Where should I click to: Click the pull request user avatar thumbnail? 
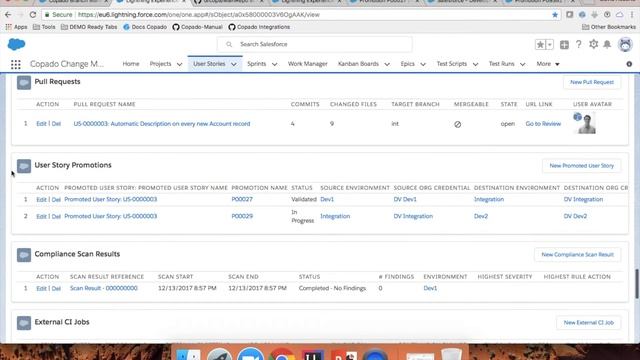(584, 123)
